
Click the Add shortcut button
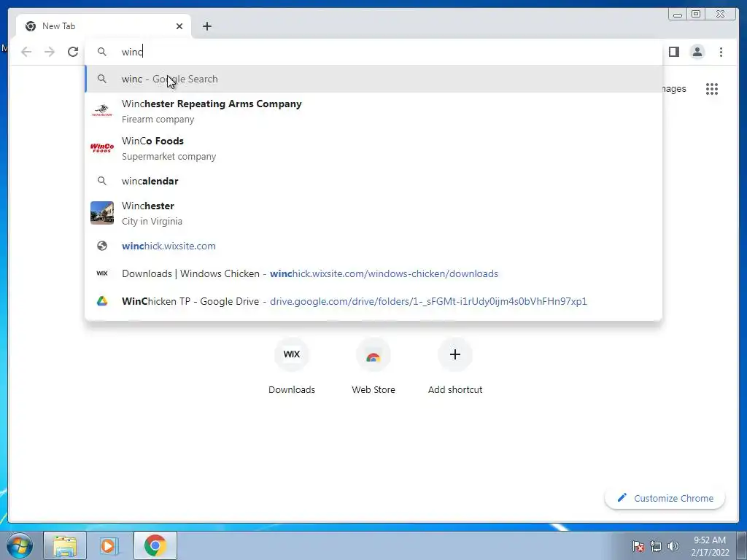455,367
